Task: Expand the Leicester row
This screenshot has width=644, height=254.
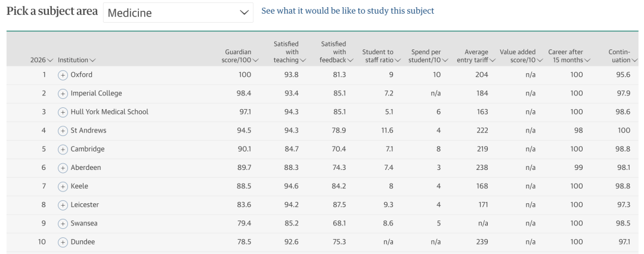Action: click(x=63, y=205)
